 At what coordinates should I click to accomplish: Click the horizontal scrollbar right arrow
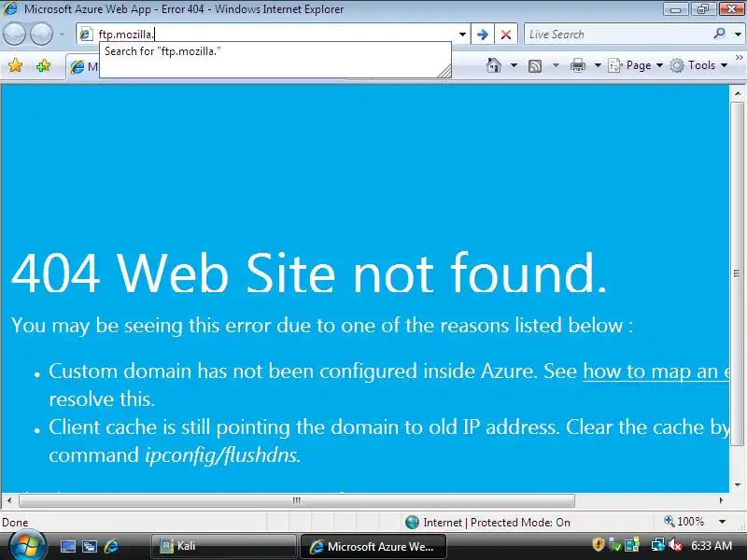(x=721, y=500)
